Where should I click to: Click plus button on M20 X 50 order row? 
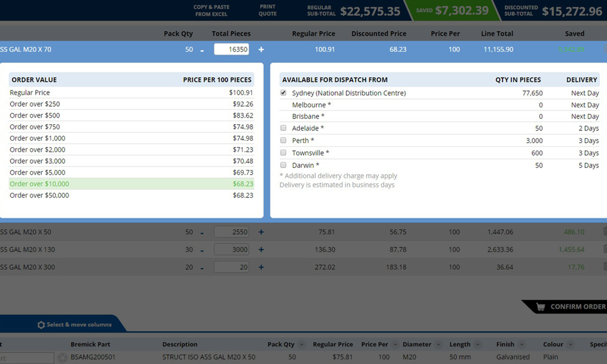click(261, 232)
